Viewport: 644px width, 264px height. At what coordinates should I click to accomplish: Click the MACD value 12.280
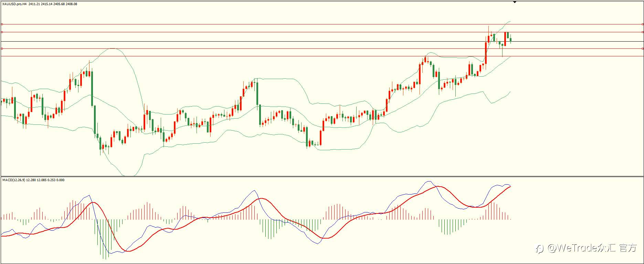click(31, 180)
